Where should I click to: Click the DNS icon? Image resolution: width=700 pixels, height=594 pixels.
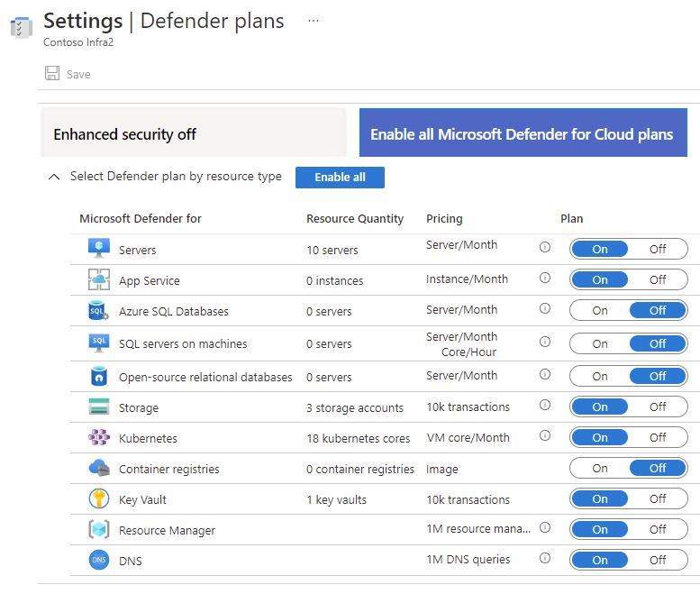click(99, 561)
